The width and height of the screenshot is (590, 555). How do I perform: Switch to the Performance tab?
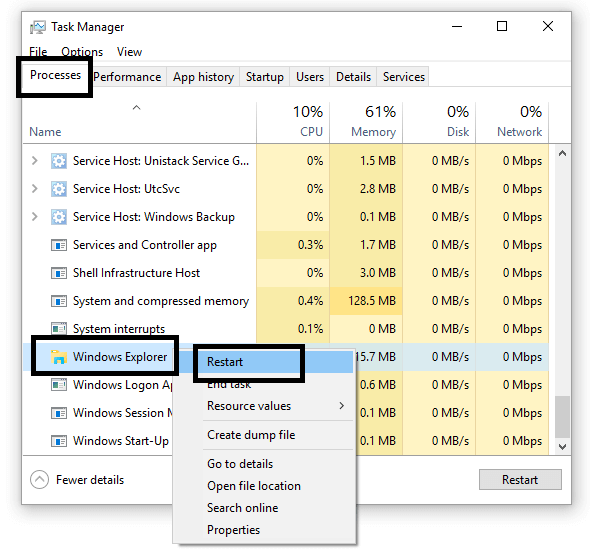[127, 77]
